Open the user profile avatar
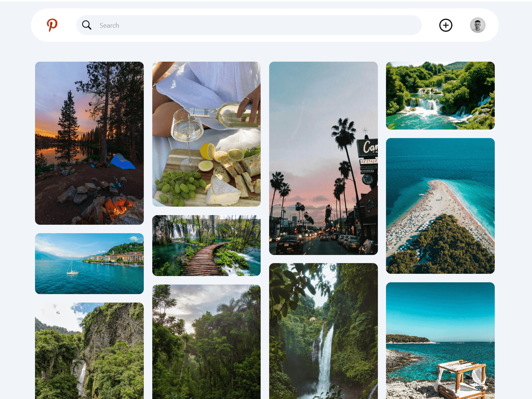Screen dimensions: 532x399 [477, 25]
